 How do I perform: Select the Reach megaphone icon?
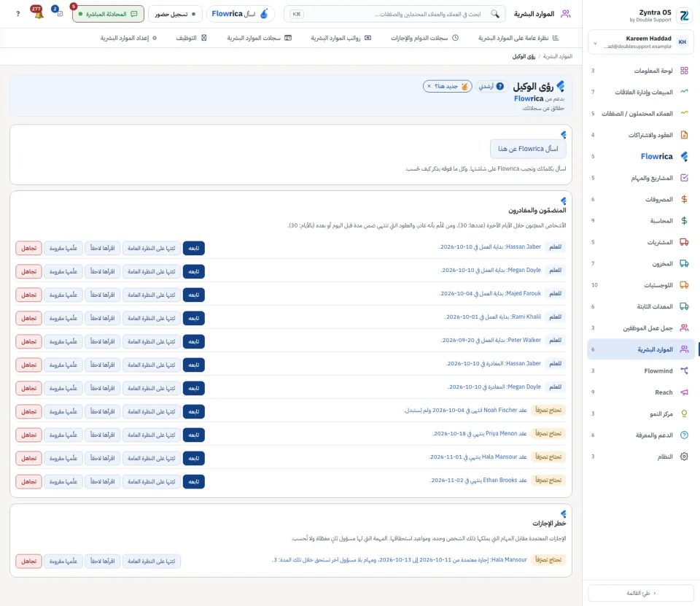click(684, 392)
